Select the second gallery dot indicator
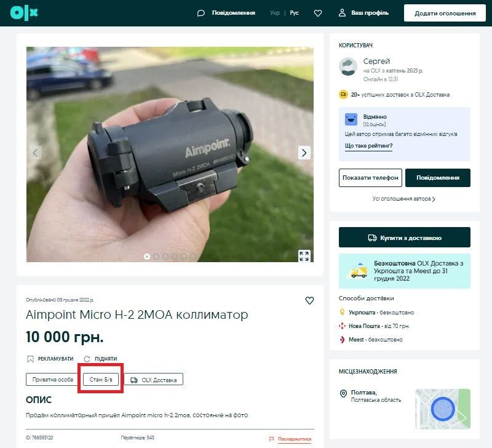492x448 pixels. coord(156,257)
